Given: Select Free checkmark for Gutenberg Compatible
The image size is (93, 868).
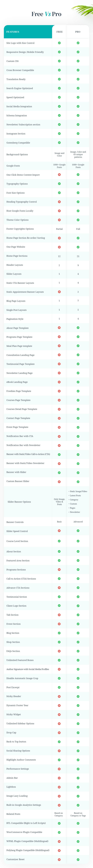Looking at the screenshot, I should [x=59, y=143].
